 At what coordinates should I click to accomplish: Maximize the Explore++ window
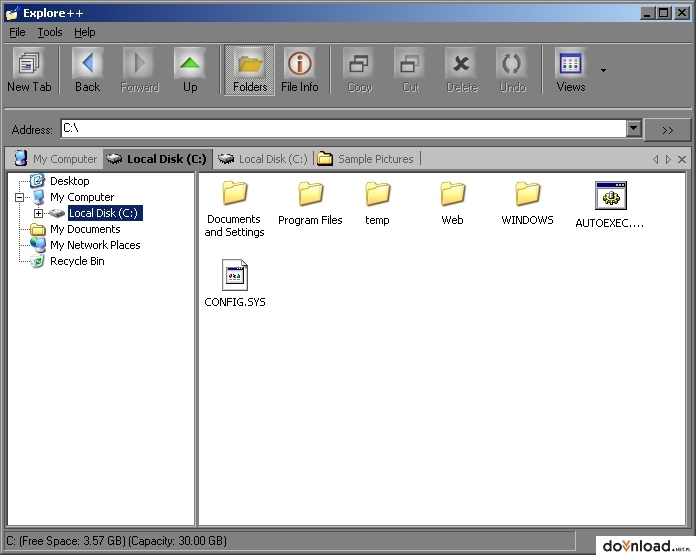pyautogui.click(x=664, y=13)
